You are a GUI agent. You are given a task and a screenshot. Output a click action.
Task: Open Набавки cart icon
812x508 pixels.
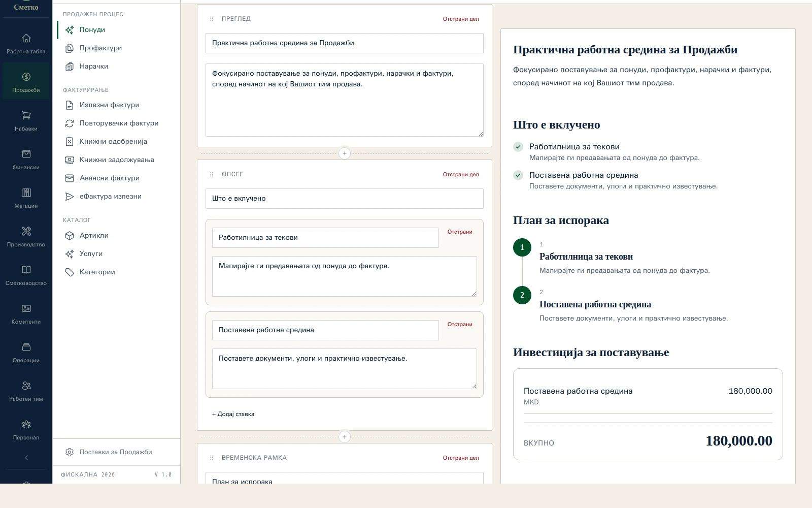(26, 116)
